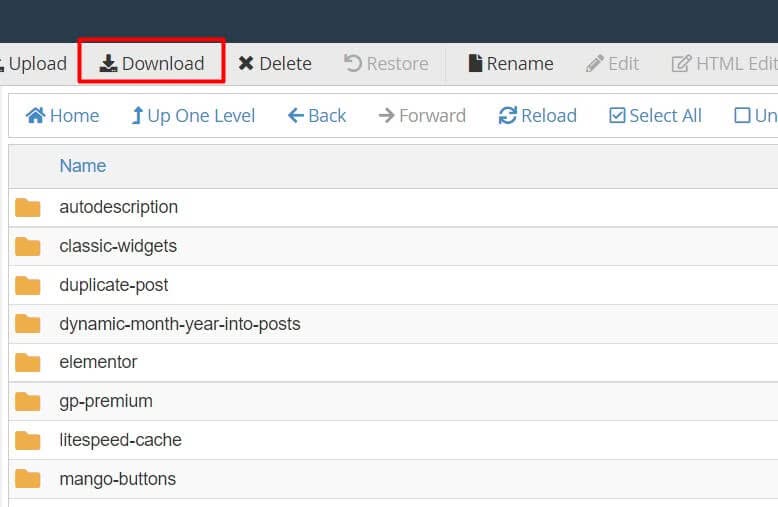Click the Unselect All empty checkbox
778x507 pixels.
[742, 116]
